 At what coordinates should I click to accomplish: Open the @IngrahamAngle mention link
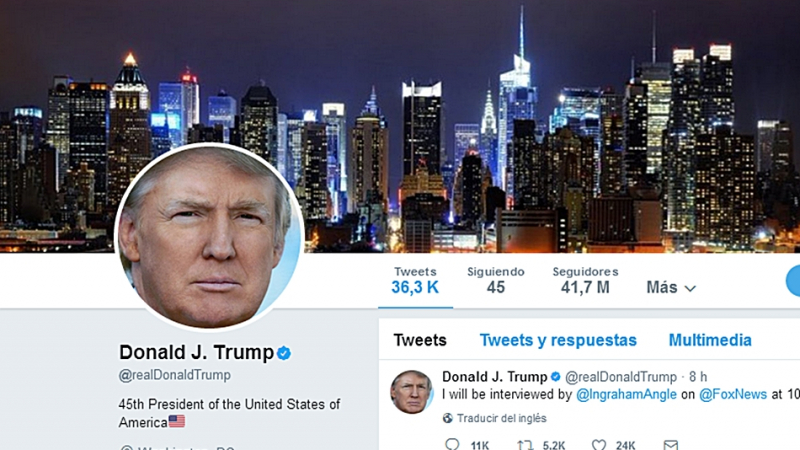pos(626,394)
